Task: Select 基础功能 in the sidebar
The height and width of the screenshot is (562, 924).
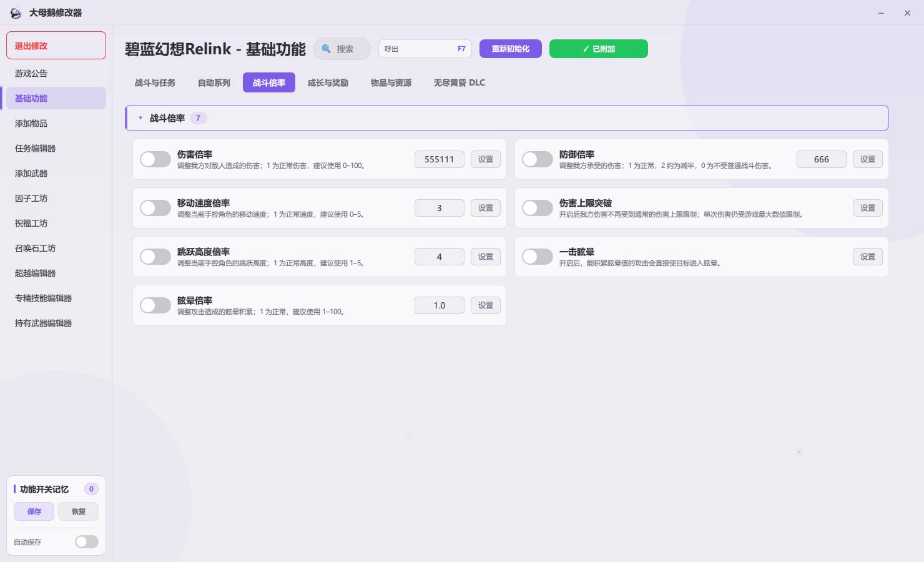Action: pos(56,98)
